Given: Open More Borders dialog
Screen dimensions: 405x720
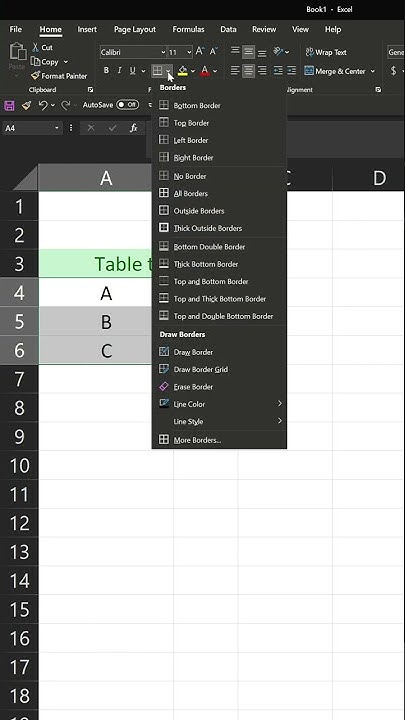Looking at the screenshot, I should coord(219,440).
